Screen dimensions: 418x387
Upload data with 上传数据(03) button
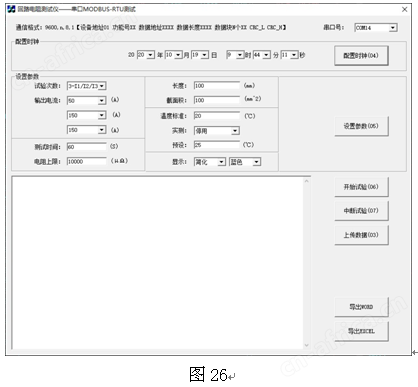pyautogui.click(x=361, y=235)
